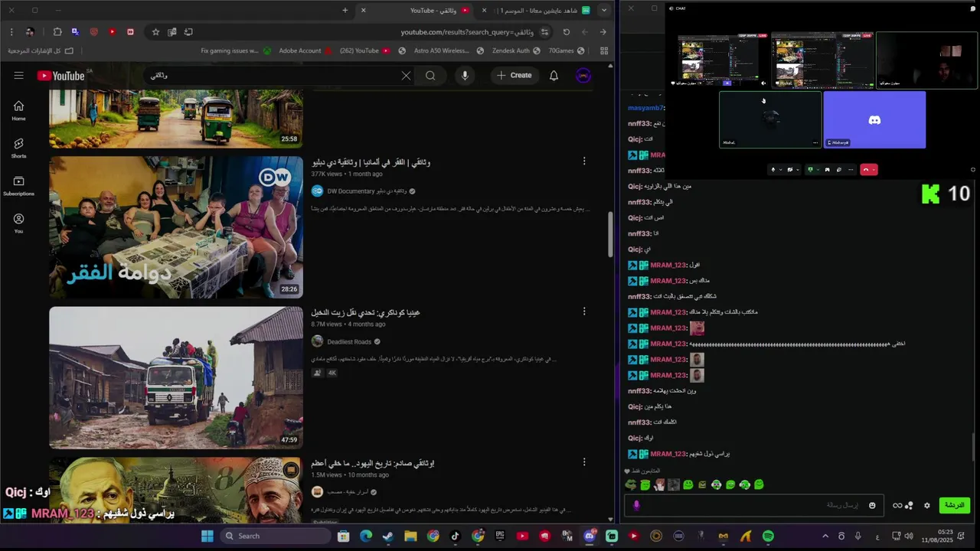Open Steam from the taskbar
Viewport: 980px width, 551px height.
point(388,536)
